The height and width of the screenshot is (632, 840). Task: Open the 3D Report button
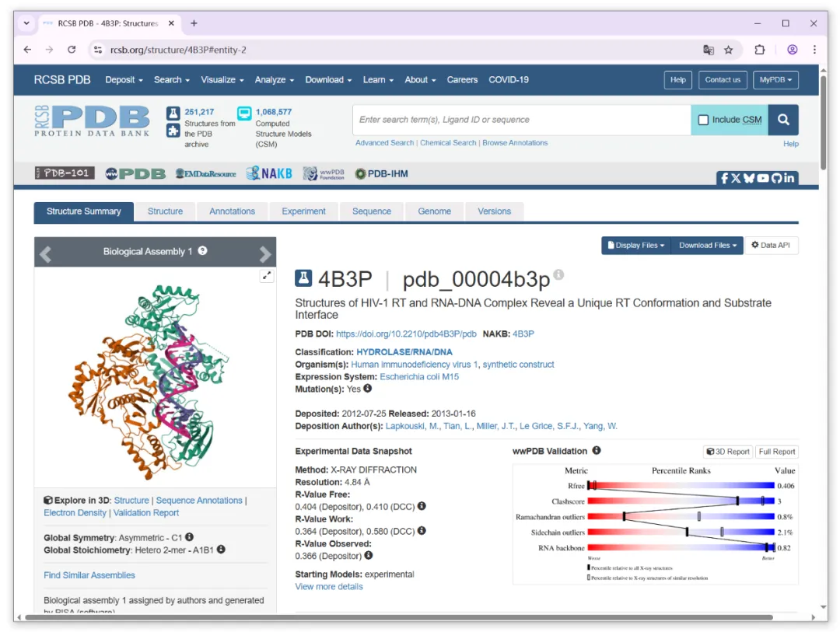[x=727, y=452]
